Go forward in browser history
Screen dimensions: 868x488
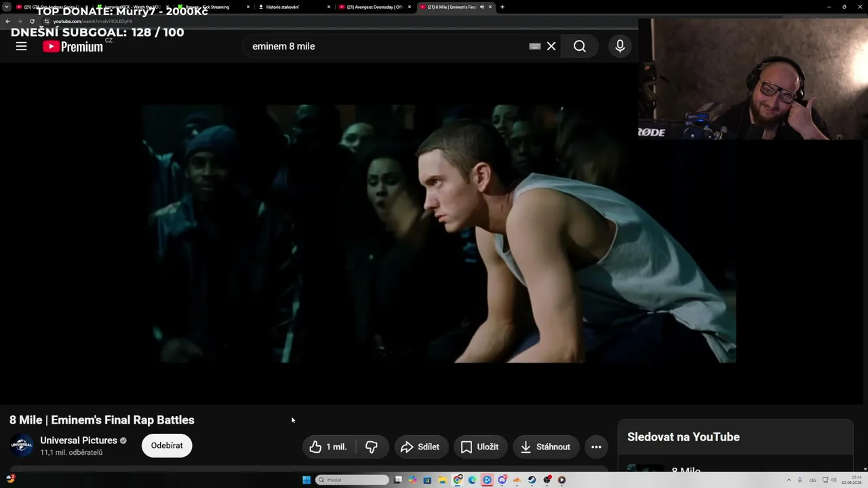pos(20,21)
